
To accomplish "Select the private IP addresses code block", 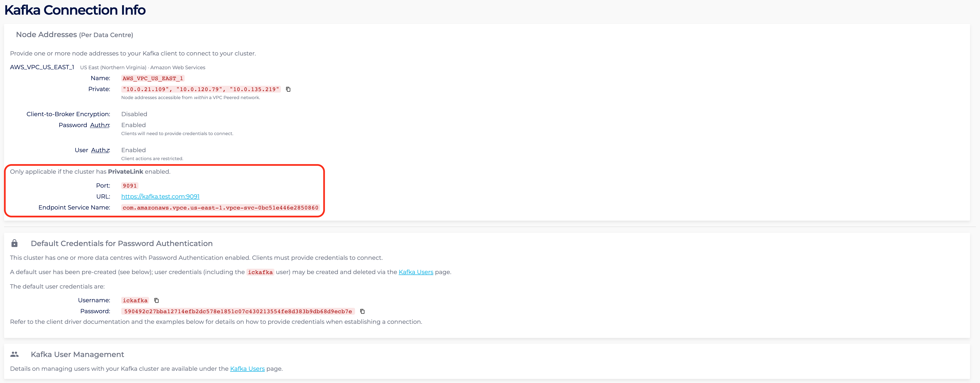I will (x=201, y=89).
